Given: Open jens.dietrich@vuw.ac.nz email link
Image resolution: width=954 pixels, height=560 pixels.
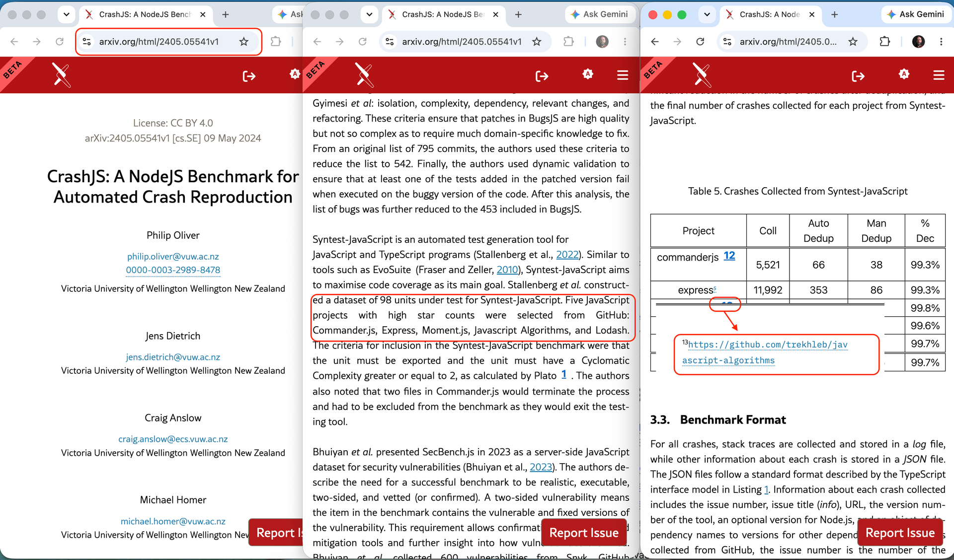Looking at the screenshot, I should click(173, 356).
